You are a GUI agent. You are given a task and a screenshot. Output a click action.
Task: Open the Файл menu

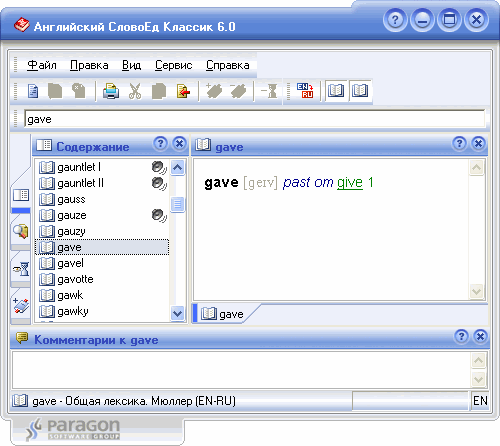click(42, 65)
